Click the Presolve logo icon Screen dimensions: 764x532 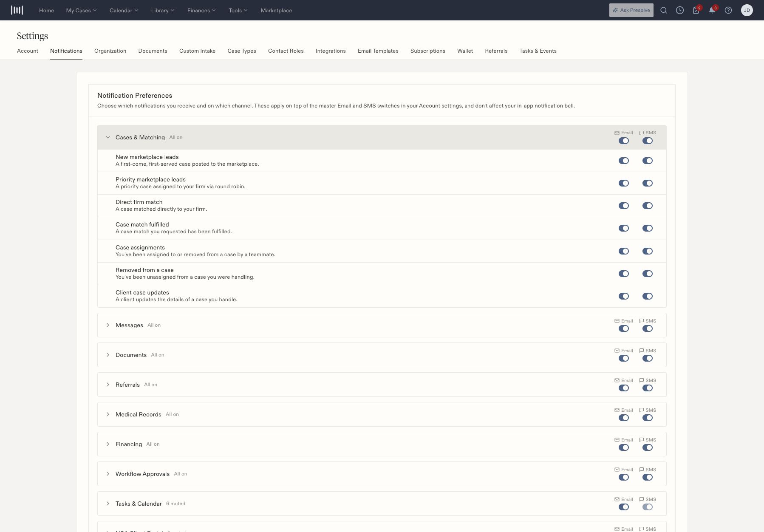tap(17, 10)
